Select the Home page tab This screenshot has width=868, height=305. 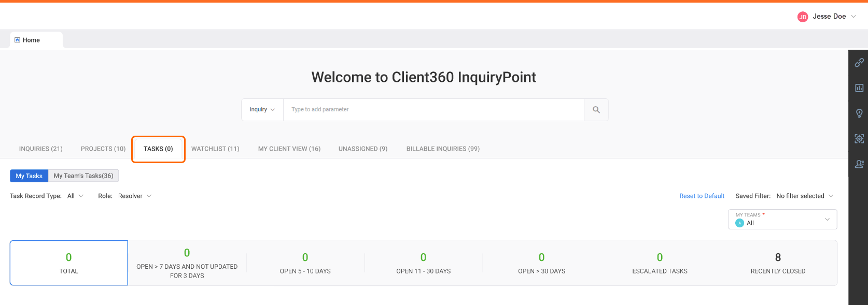point(36,40)
